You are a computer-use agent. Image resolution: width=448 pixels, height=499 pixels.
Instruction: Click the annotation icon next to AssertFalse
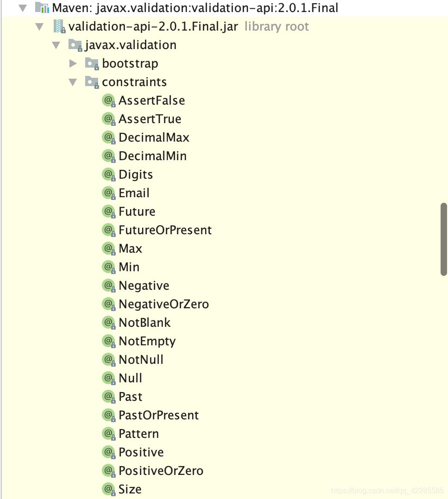(x=107, y=100)
